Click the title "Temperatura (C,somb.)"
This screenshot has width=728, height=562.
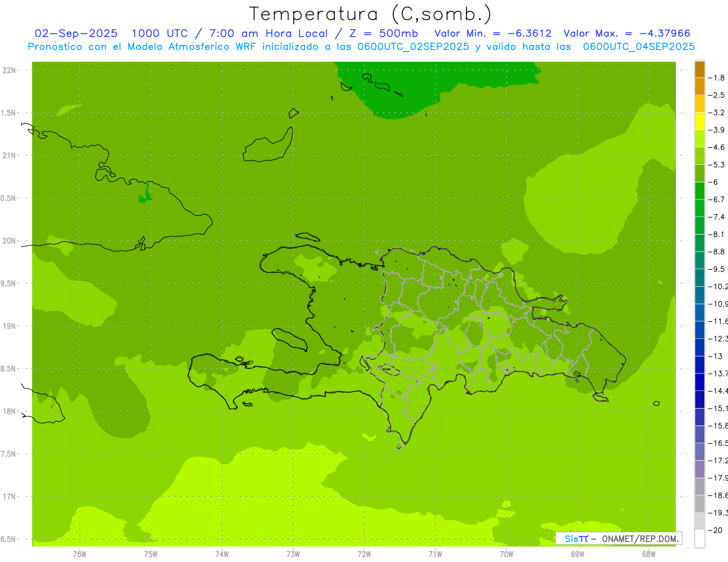(370, 13)
